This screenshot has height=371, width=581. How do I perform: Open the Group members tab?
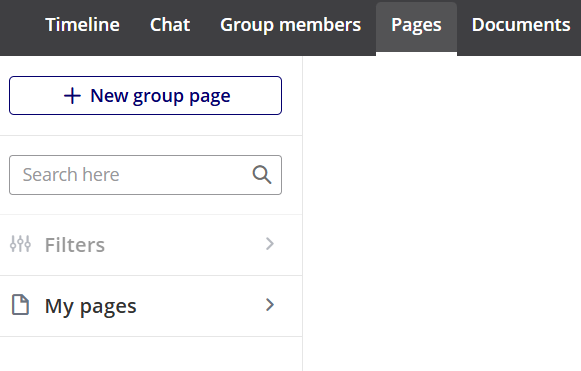click(290, 25)
